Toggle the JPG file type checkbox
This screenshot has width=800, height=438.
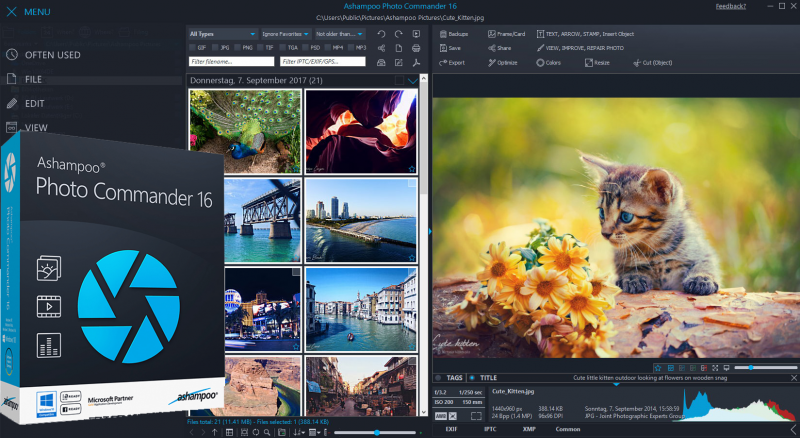[215, 47]
